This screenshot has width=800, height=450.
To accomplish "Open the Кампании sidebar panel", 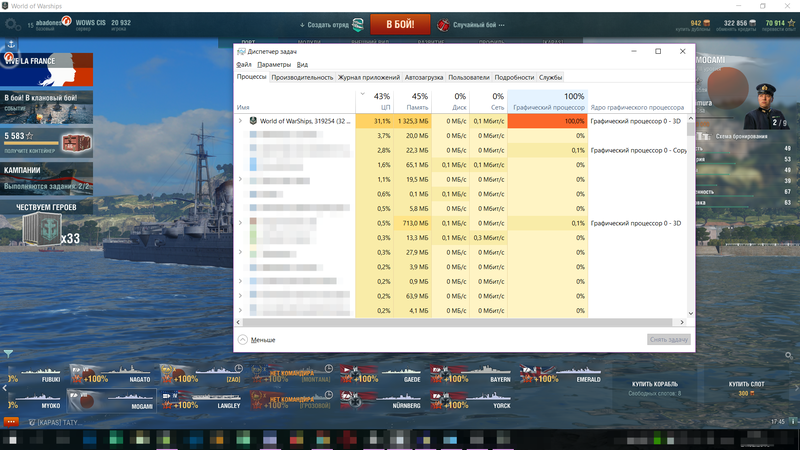I will coord(46,178).
